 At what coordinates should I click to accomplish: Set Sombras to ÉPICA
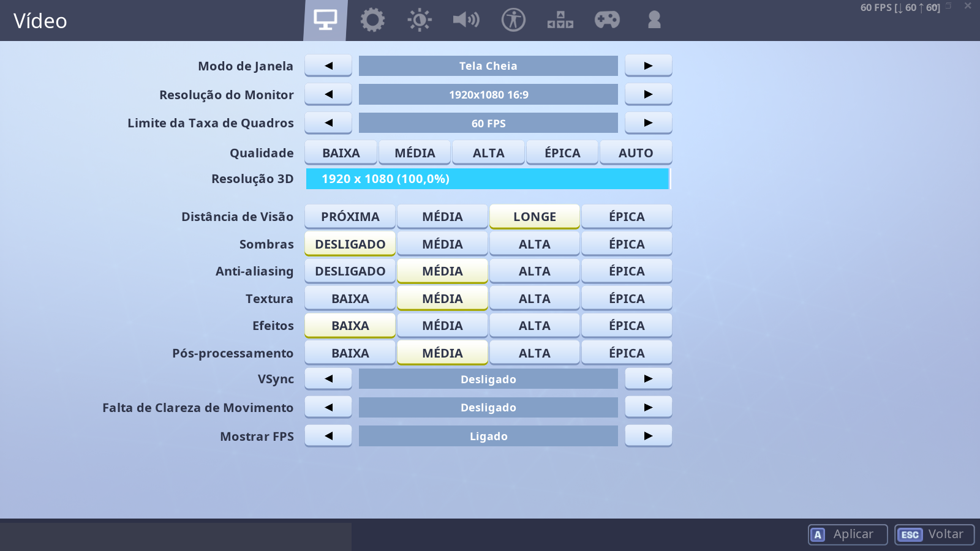(627, 244)
